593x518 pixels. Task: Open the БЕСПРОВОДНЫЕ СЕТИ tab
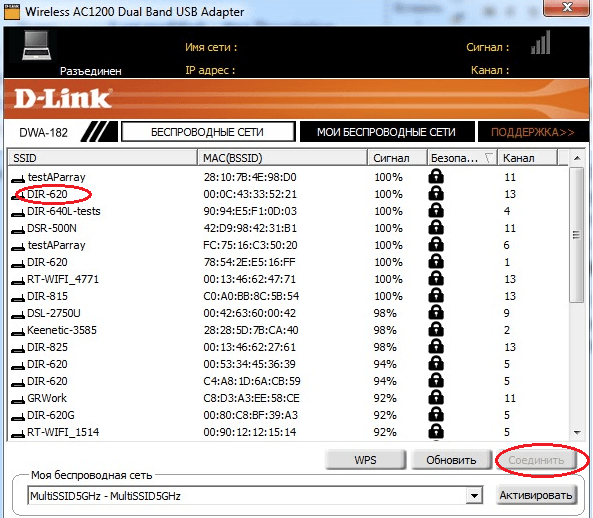pos(208,132)
